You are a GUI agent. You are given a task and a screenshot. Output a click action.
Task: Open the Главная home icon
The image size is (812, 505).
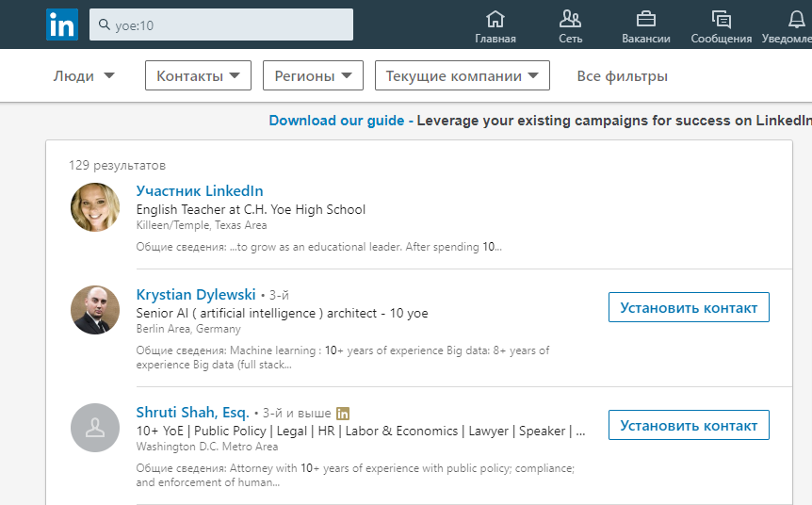495,19
